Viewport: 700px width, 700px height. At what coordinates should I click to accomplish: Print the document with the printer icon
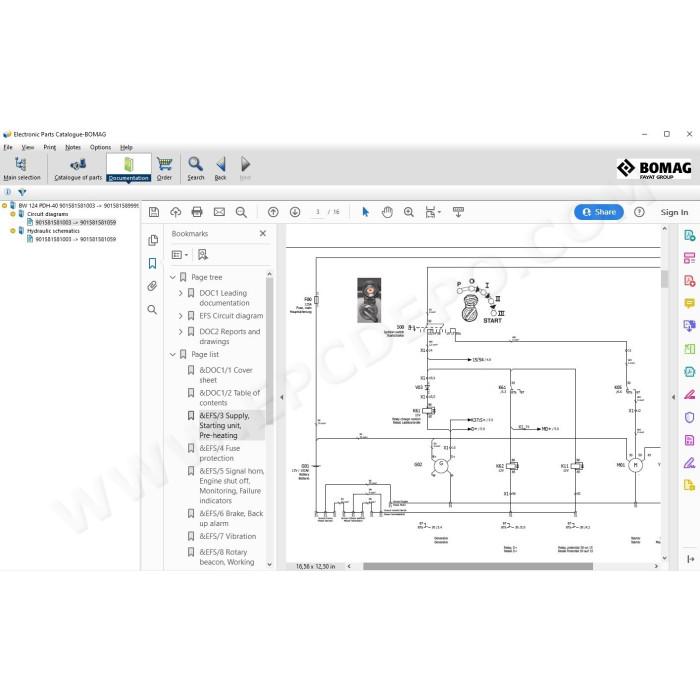[x=197, y=212]
